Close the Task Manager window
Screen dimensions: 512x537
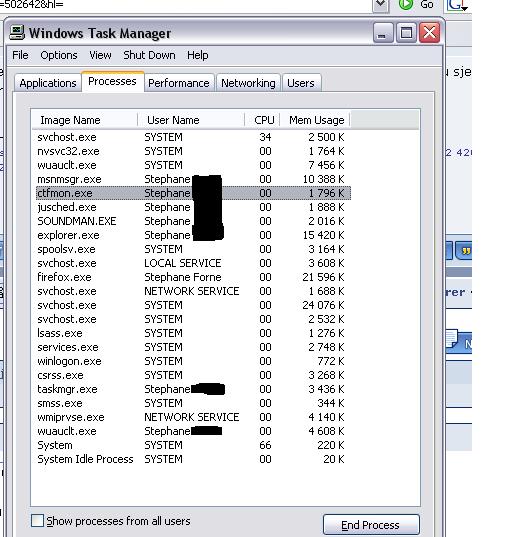coord(429,33)
